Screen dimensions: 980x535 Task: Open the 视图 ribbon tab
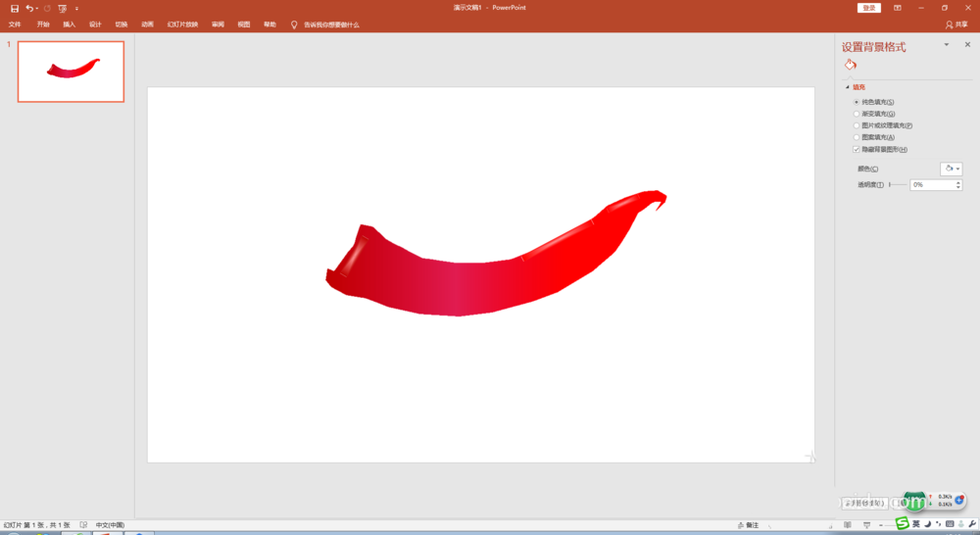(x=244, y=24)
